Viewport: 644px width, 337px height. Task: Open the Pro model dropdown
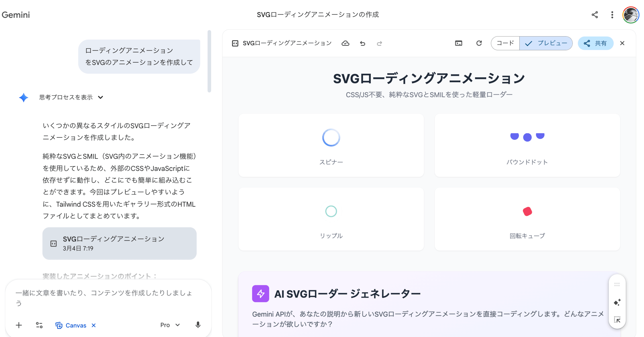click(170, 325)
